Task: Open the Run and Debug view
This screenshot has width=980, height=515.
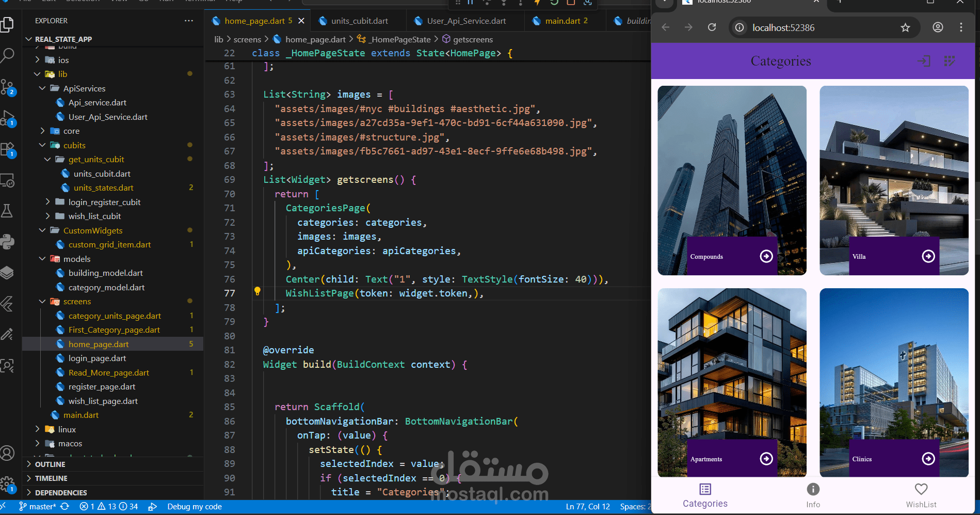Action: (x=8, y=118)
